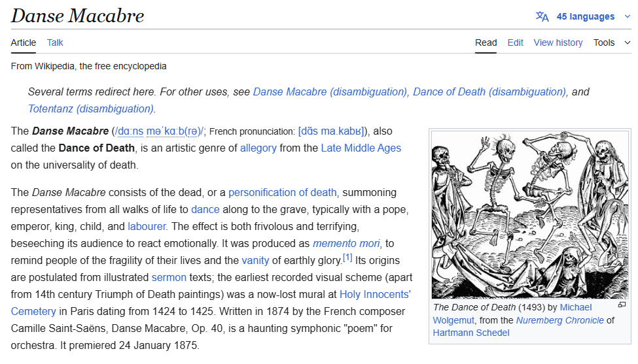Viewport: 638px width, 364px height.
Task: Click the 'Camille Saint-Saëns' text
Action: [59, 328]
